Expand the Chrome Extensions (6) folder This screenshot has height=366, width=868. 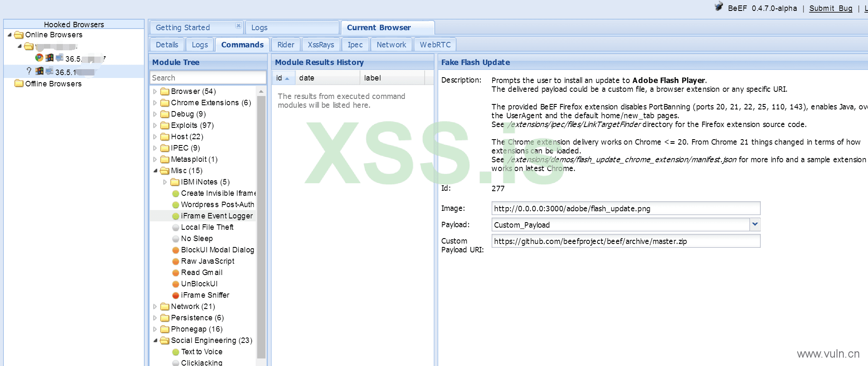[x=155, y=103]
